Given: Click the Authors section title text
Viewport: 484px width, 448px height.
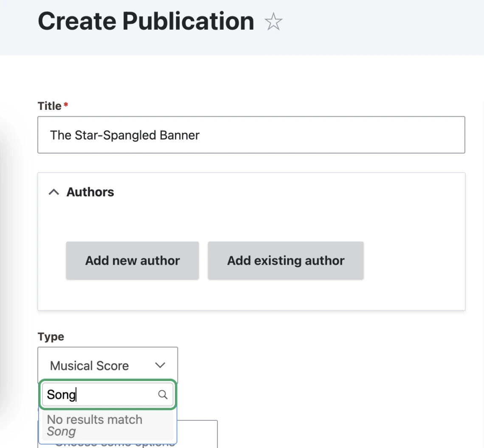Looking at the screenshot, I should (x=90, y=192).
